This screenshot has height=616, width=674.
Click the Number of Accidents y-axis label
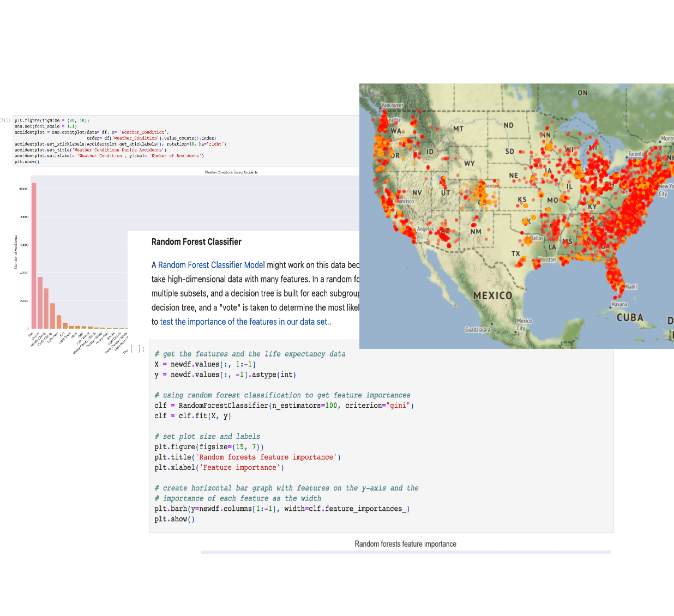coord(16,252)
